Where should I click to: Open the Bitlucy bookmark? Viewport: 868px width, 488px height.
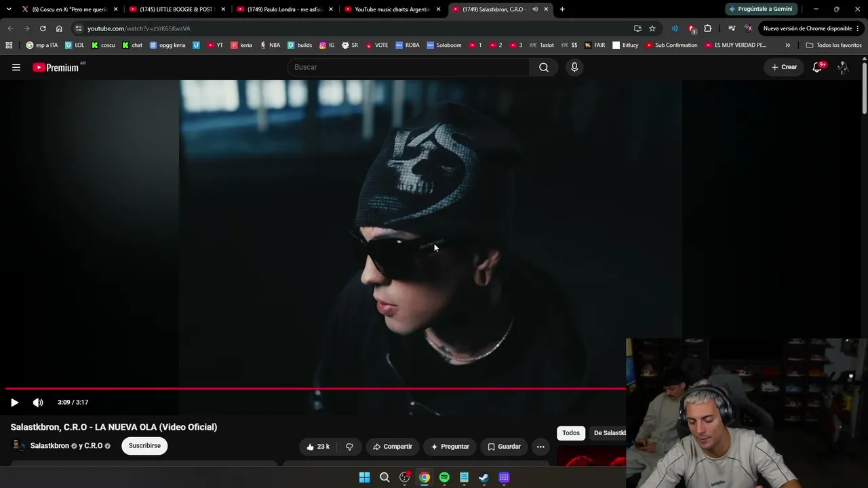[625, 45]
